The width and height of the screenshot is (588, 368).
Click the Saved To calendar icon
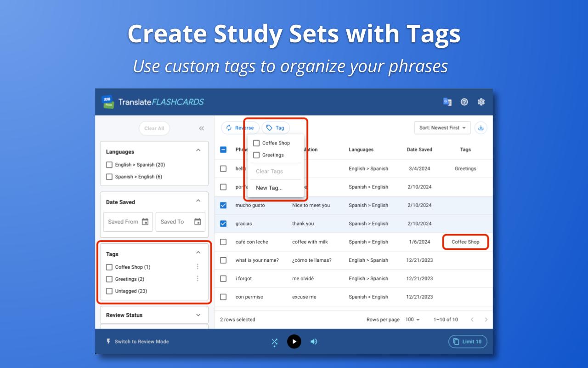(x=198, y=222)
